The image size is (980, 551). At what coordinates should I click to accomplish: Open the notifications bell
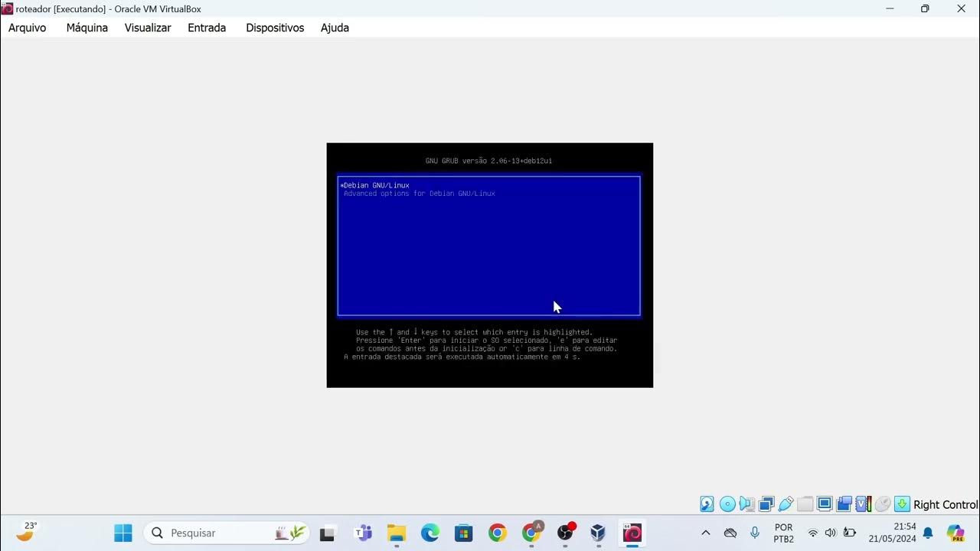coord(928,533)
